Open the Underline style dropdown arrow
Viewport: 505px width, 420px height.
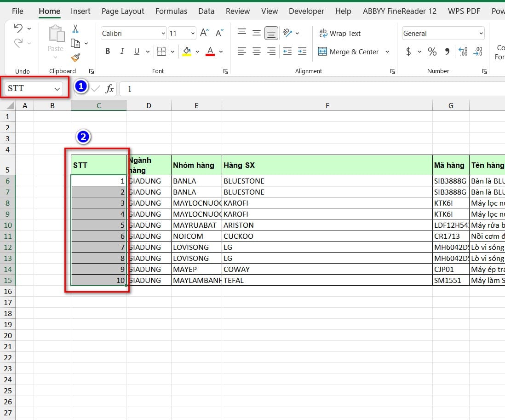tap(148, 52)
